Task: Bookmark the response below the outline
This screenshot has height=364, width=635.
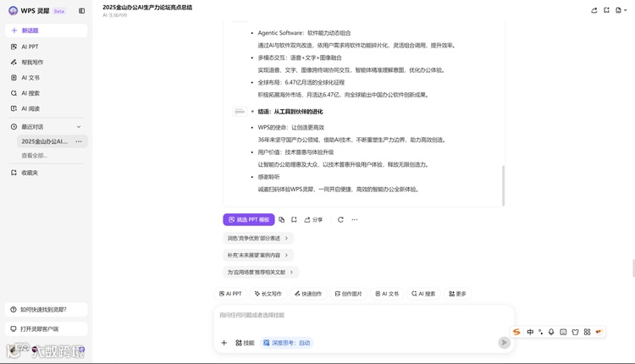Action: [x=294, y=219]
